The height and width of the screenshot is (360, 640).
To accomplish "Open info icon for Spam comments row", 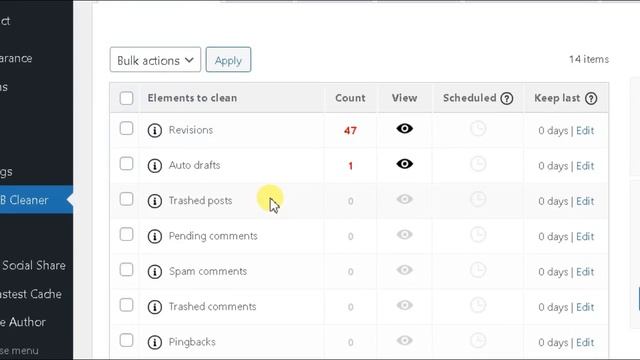I will [x=155, y=271].
